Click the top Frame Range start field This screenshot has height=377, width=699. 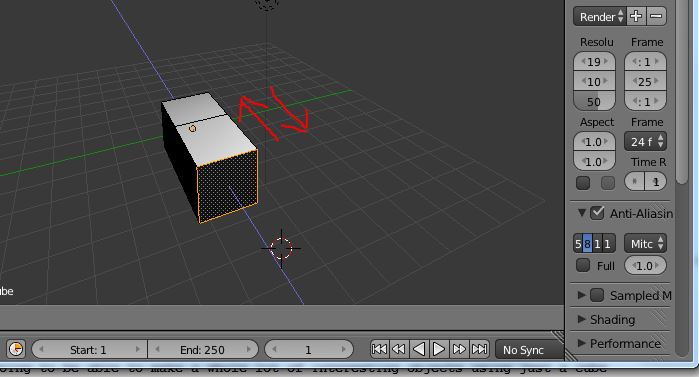click(646, 62)
